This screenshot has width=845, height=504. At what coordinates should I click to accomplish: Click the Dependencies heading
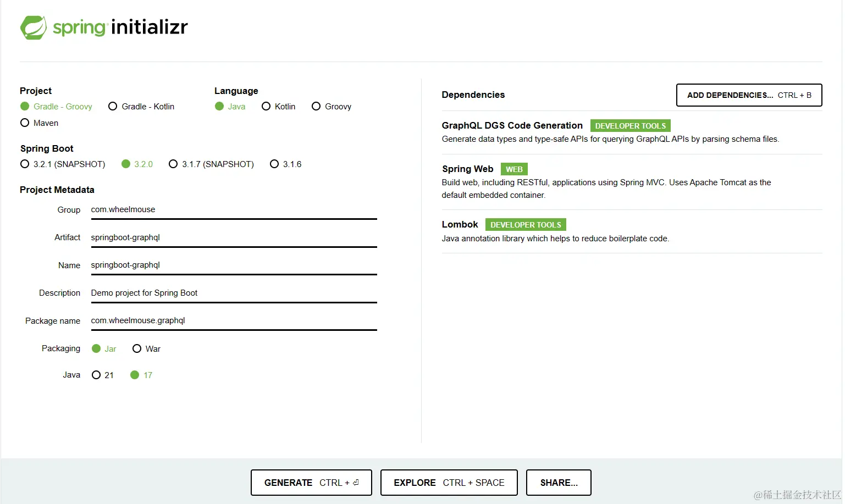(x=473, y=95)
